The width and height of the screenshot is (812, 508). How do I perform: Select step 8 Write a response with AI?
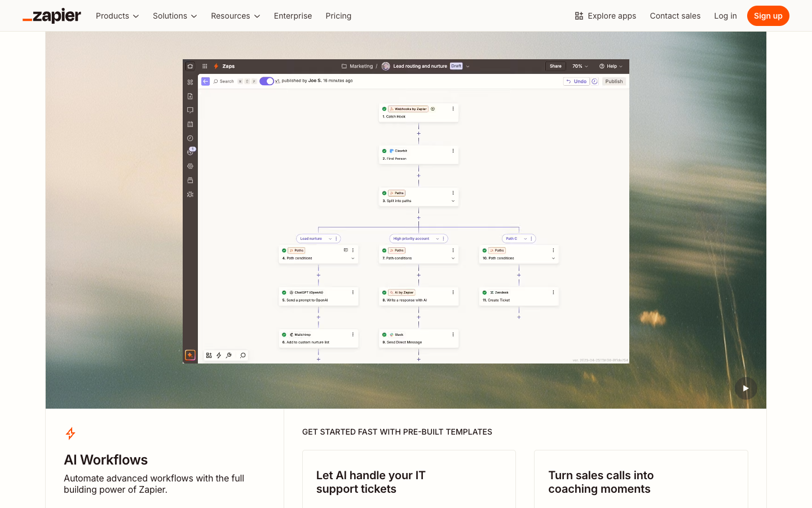418,296
